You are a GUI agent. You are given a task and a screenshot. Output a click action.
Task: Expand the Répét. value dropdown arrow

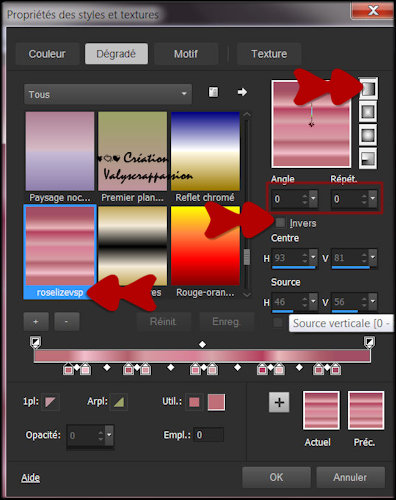[373, 199]
